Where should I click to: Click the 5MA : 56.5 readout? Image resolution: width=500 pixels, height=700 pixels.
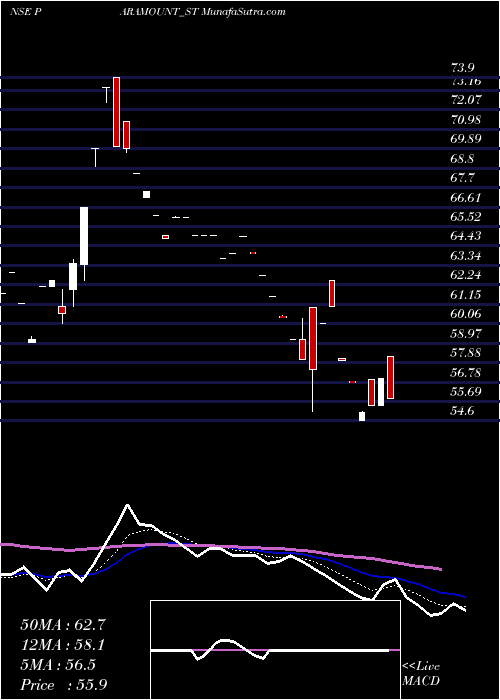click(x=58, y=665)
